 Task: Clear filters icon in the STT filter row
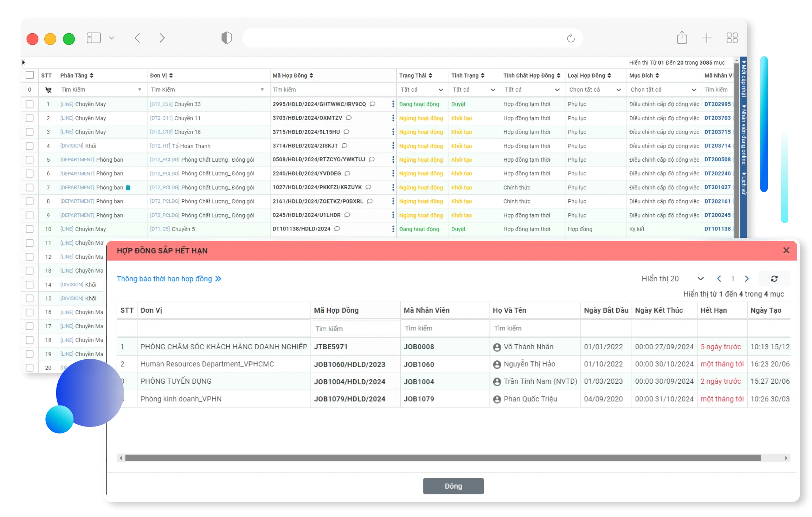point(48,90)
